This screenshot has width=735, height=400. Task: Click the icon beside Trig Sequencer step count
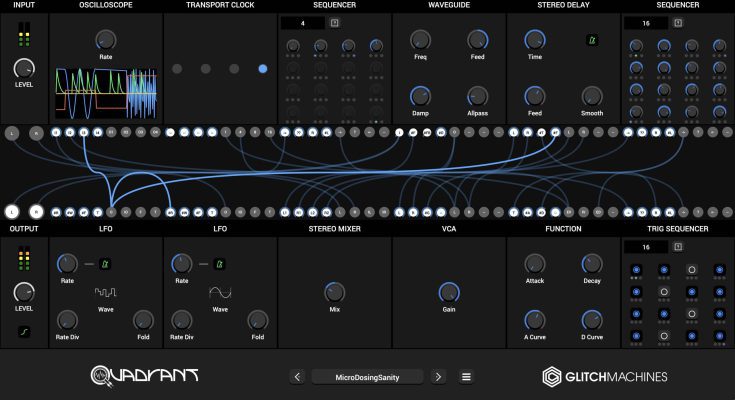pyautogui.click(x=678, y=246)
